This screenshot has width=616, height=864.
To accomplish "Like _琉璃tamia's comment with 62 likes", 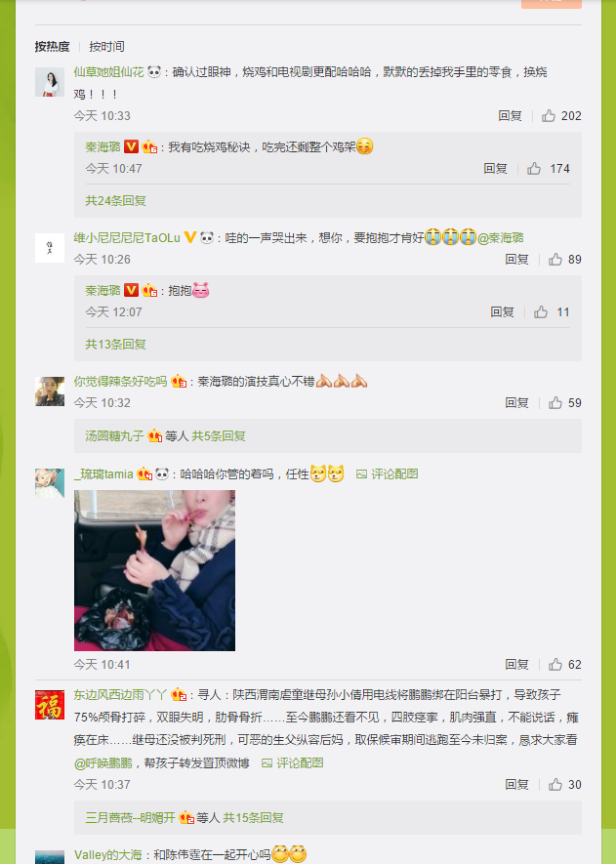I will (554, 665).
